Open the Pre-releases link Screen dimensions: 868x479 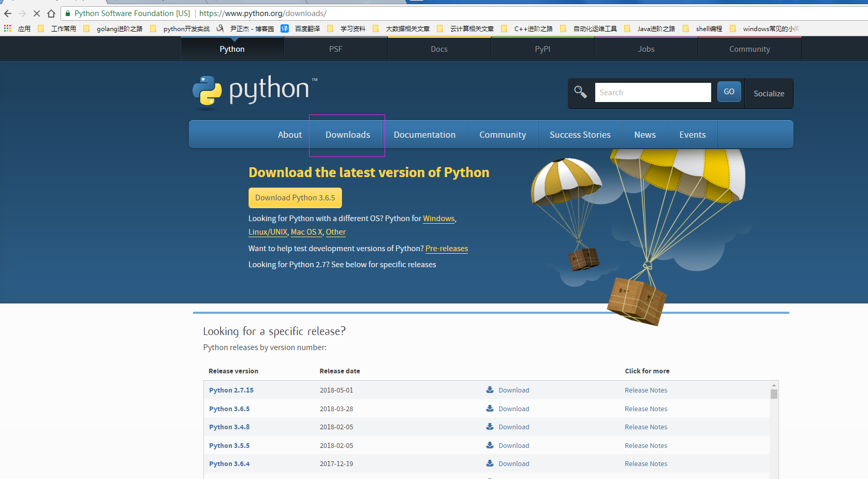pyautogui.click(x=447, y=249)
